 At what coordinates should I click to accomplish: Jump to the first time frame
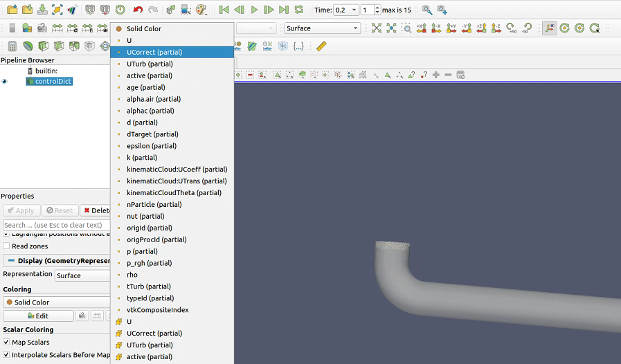pos(224,10)
